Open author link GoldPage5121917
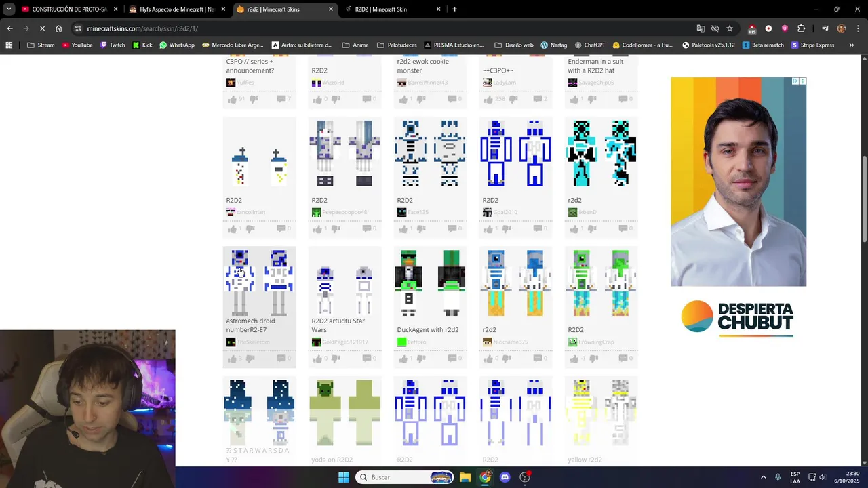Screen dimensions: 868x488 [345, 342]
